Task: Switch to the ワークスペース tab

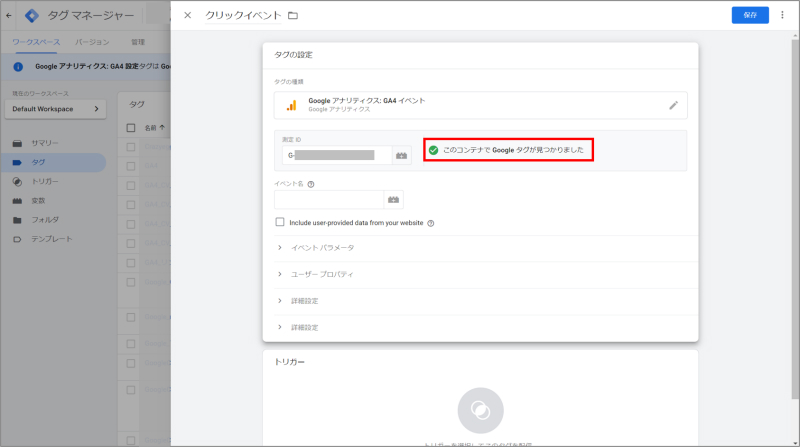Action: point(36,42)
